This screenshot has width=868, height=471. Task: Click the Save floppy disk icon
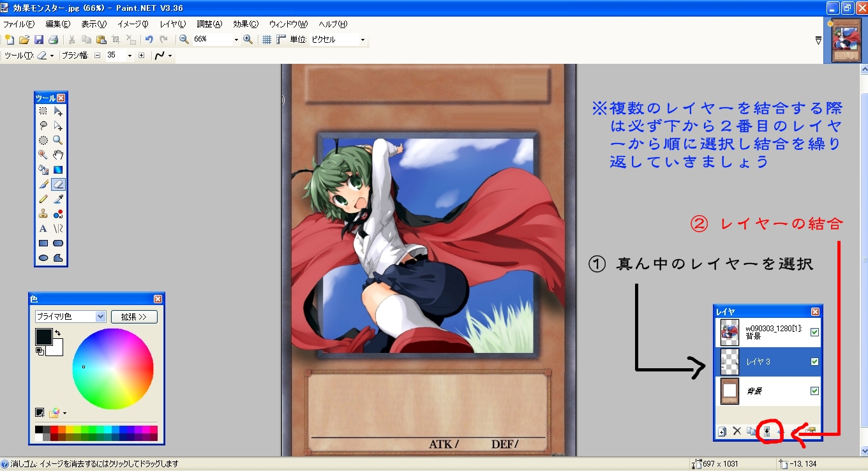[38, 40]
